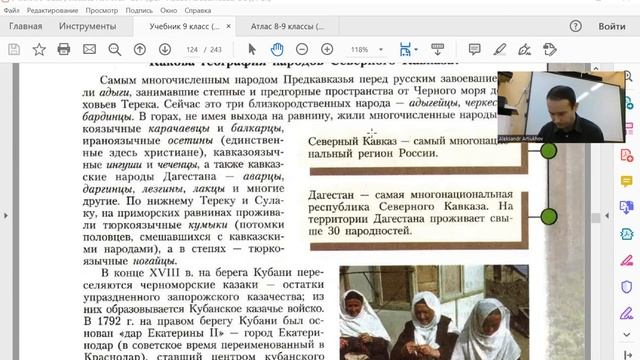Click the italic word осетины in text
The height and width of the screenshot is (360, 640).
[x=190, y=140]
